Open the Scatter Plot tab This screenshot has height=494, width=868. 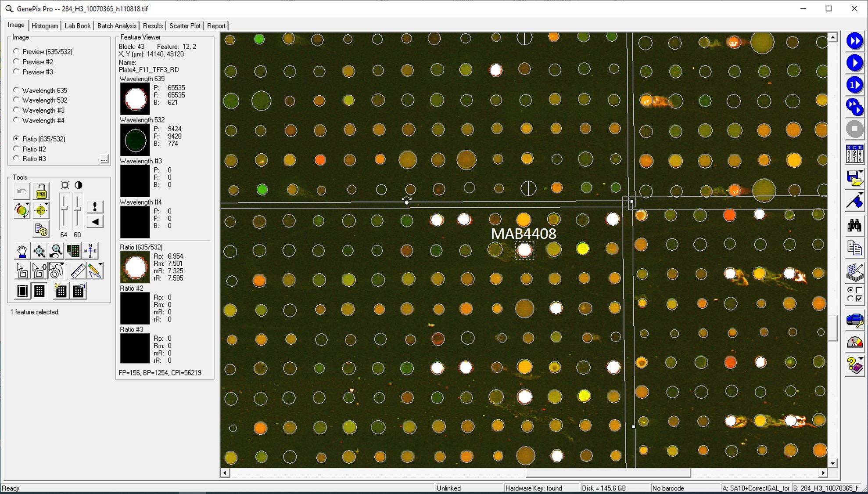point(185,26)
